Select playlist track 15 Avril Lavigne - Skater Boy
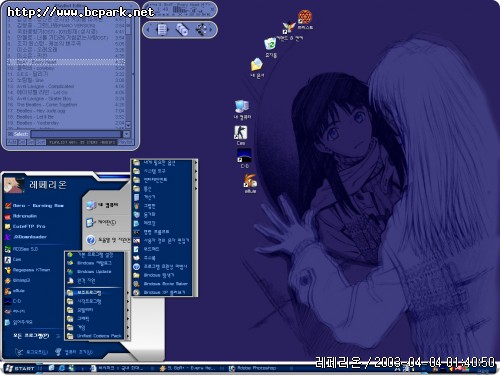Image resolution: width=500 pixels, height=375 pixels. (x=66, y=99)
